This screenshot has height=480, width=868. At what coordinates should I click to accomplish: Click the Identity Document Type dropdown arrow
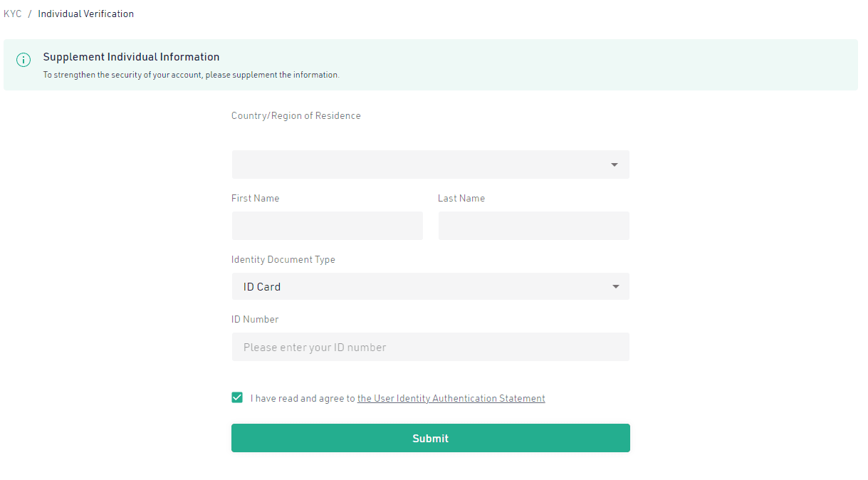point(615,287)
